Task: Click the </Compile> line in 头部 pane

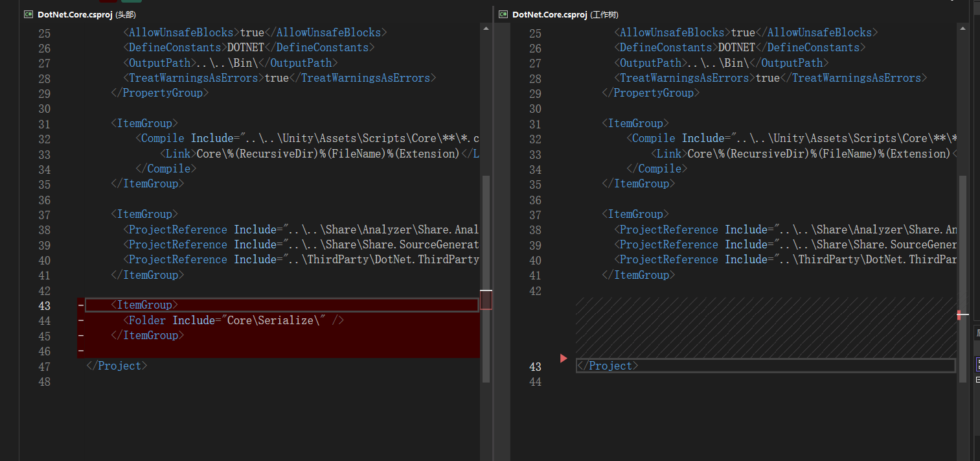Action: (166, 169)
